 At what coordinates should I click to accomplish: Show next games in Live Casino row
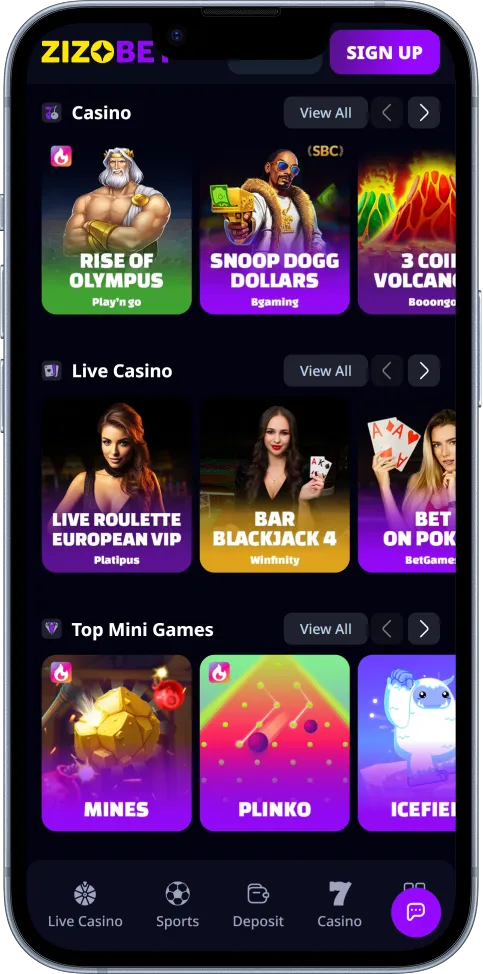424,371
